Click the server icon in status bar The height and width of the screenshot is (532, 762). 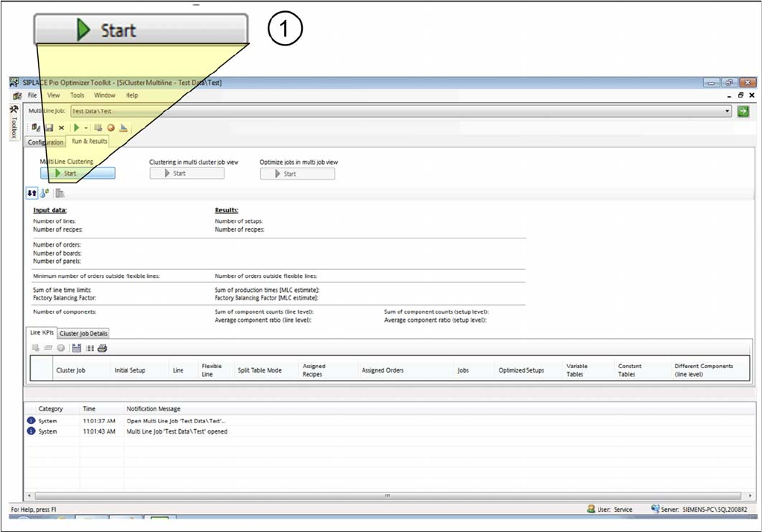pyautogui.click(x=655, y=509)
